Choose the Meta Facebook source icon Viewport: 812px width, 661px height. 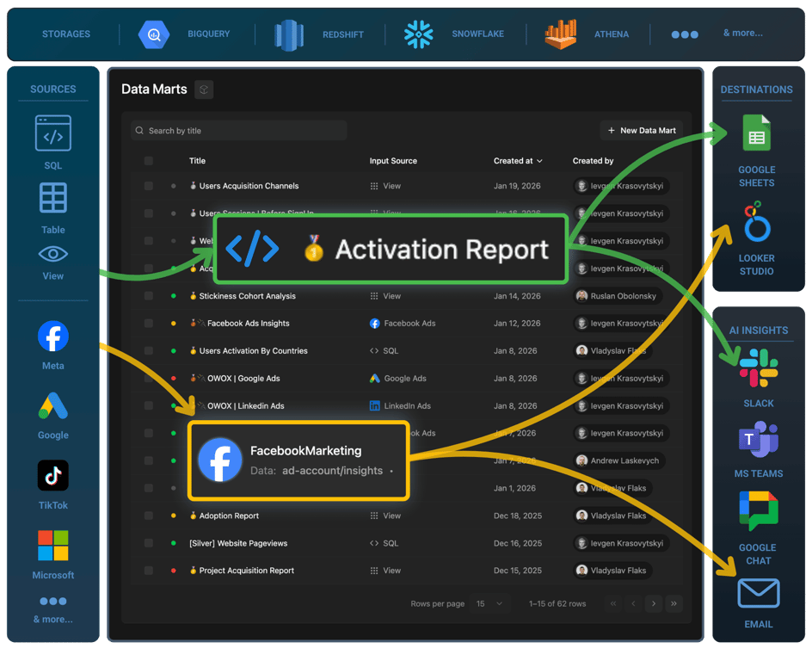point(52,337)
